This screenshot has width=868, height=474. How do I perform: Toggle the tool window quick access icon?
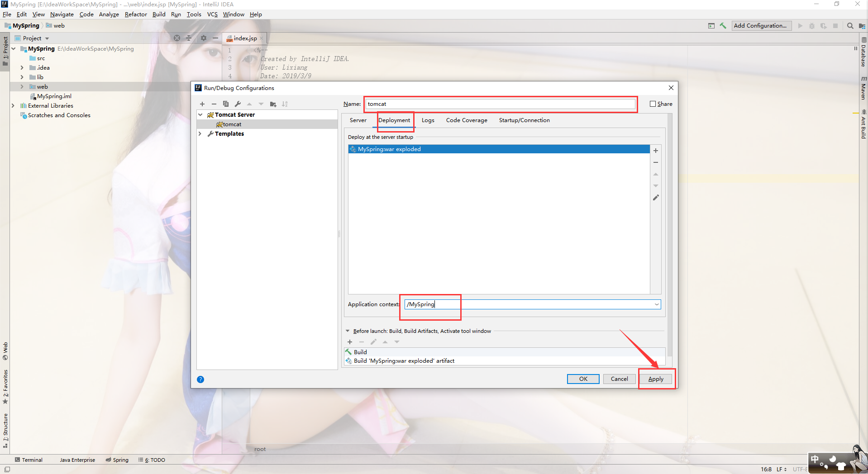coord(7,469)
